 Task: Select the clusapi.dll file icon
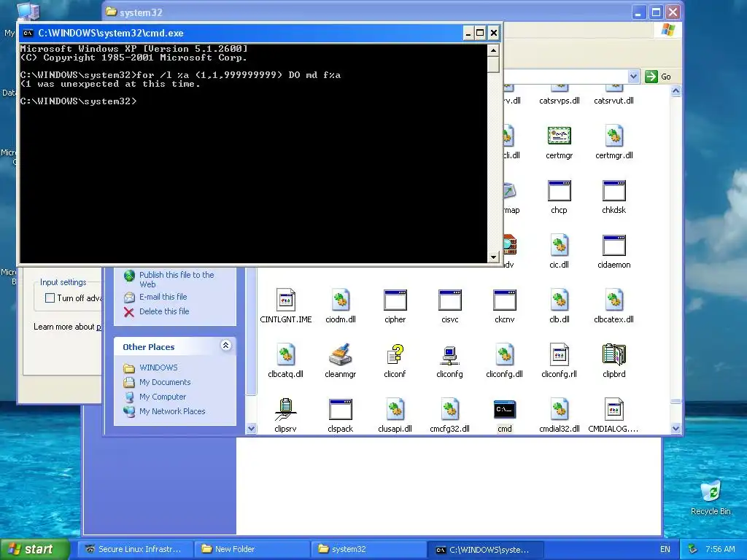click(395, 410)
